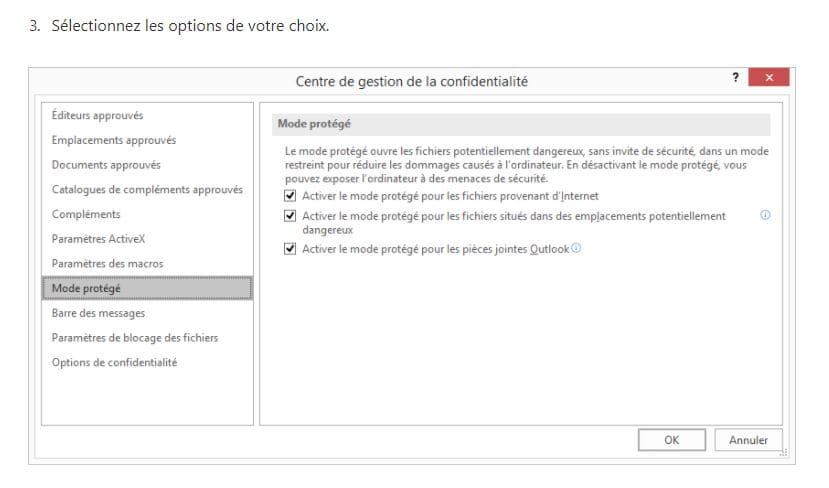Click the help question mark icon

pos(735,77)
